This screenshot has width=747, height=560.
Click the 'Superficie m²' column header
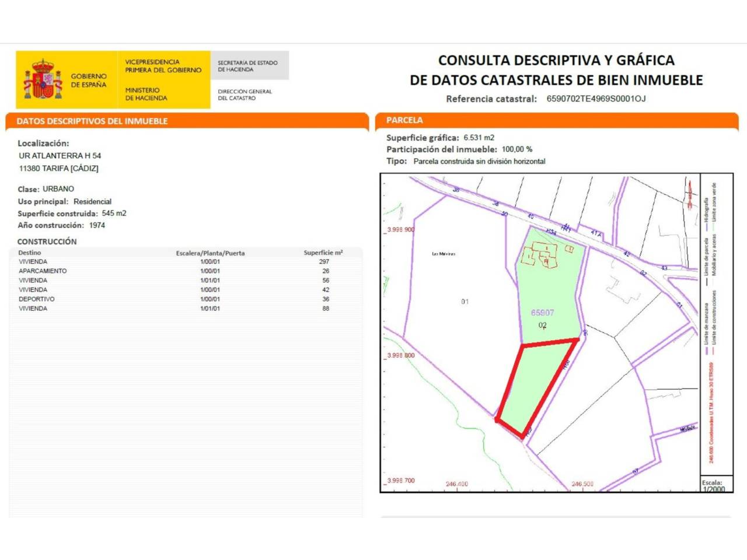(323, 253)
